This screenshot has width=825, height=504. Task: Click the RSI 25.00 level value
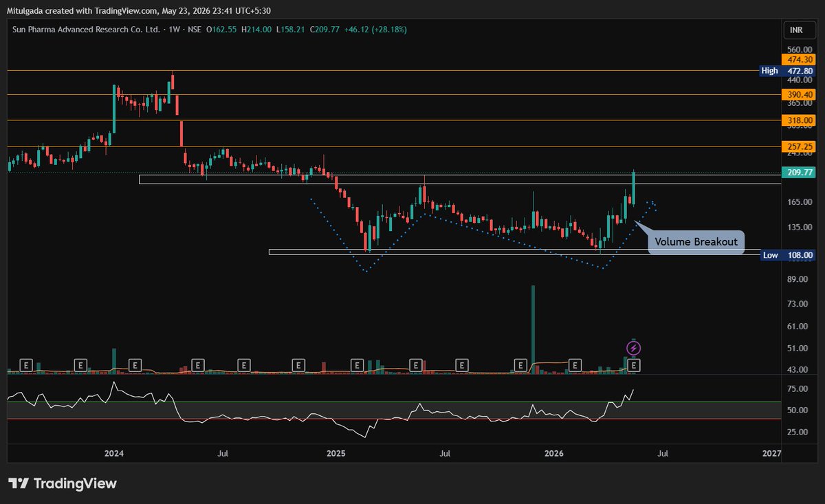797,432
